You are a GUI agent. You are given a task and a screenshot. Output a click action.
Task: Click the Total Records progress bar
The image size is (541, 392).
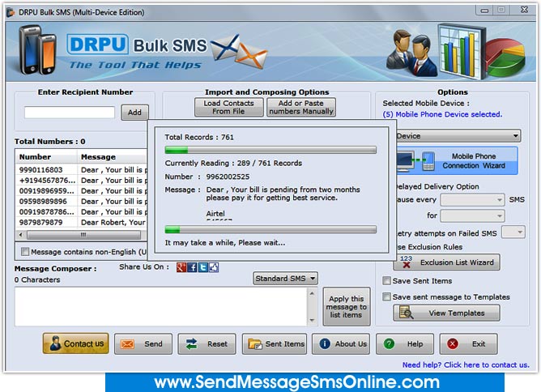point(270,150)
